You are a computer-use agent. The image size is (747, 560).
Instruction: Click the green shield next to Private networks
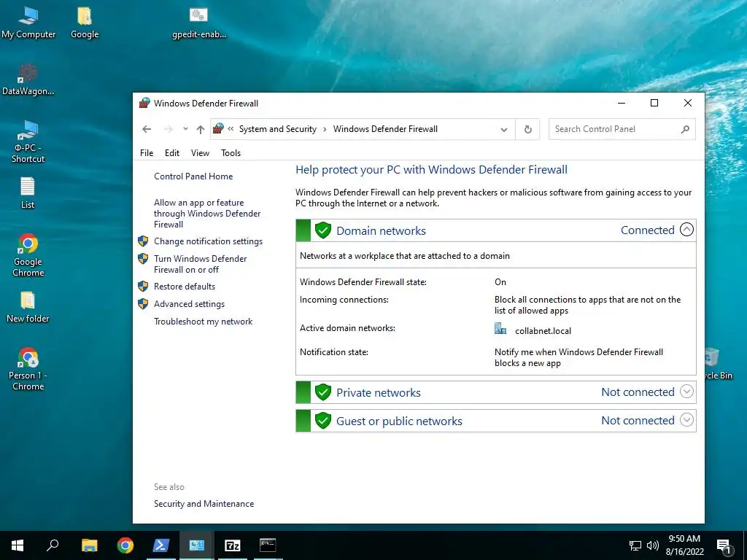click(x=323, y=392)
